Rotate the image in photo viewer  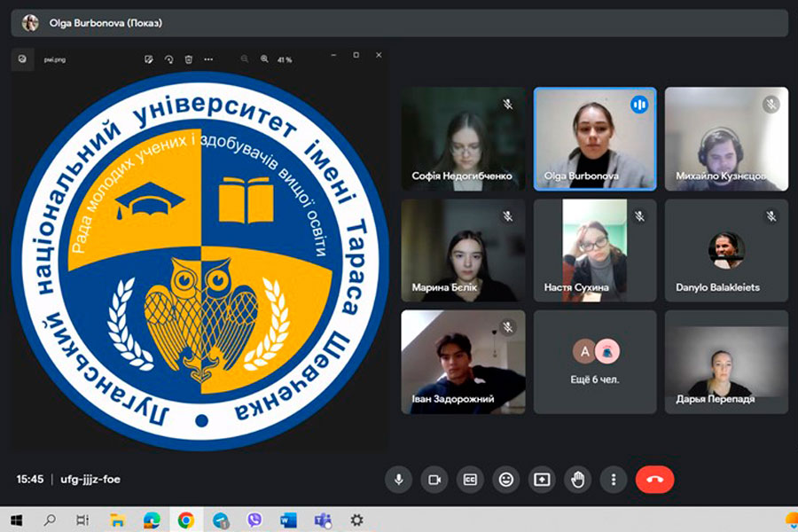click(169, 59)
